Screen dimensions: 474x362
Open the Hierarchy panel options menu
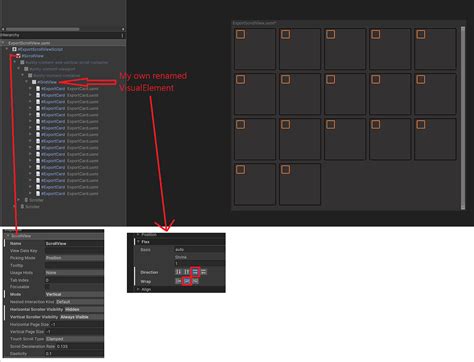tap(123, 35)
